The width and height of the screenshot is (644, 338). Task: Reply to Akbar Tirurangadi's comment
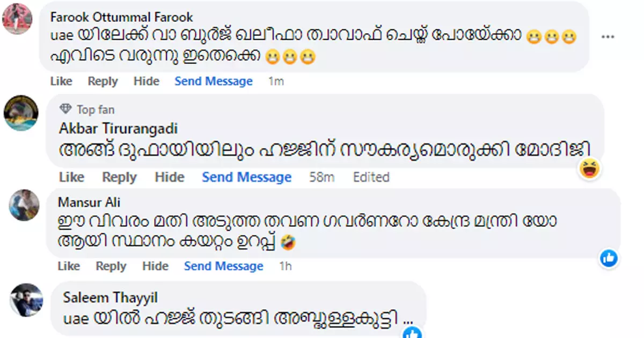tap(120, 177)
